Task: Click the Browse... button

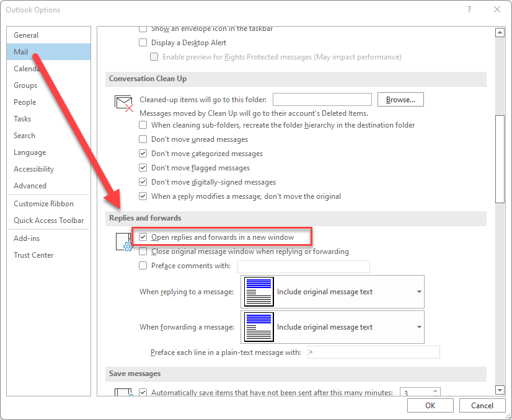Action: [x=400, y=100]
